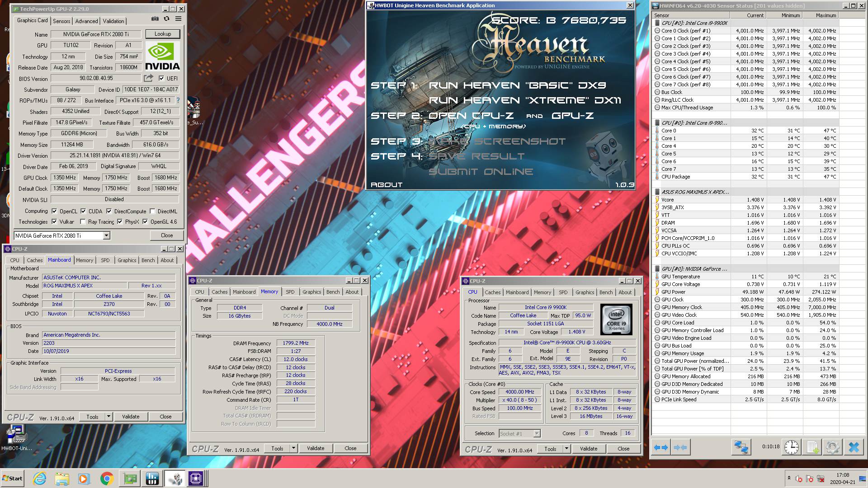Open SPD tab in the Memory CPU-Z window
This screenshot has width=868, height=488.
click(x=290, y=292)
